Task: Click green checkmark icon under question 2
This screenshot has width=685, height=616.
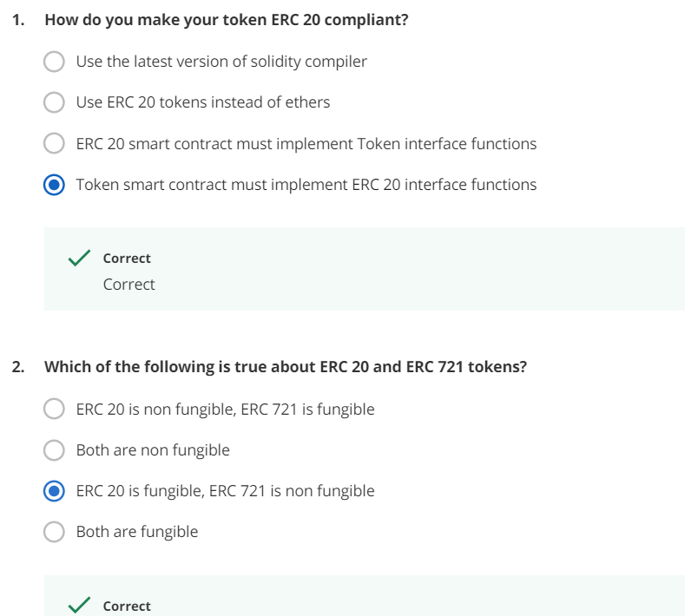Action: 79,605
